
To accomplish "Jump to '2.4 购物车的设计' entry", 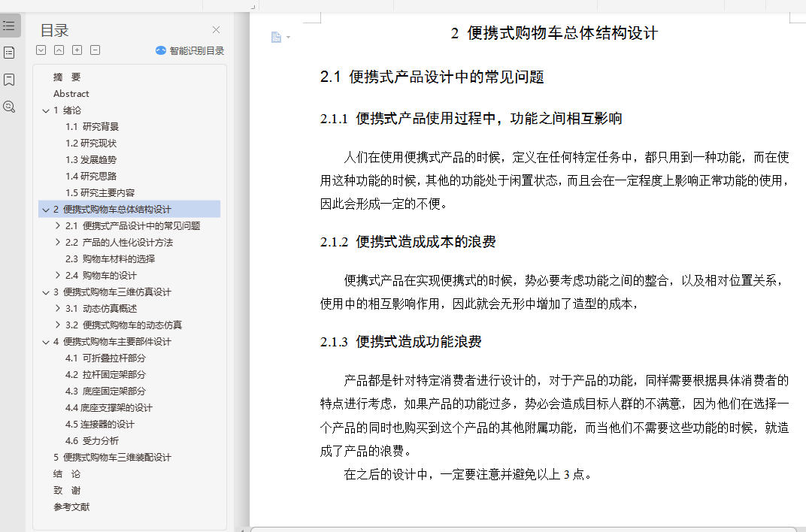I will 101,275.
